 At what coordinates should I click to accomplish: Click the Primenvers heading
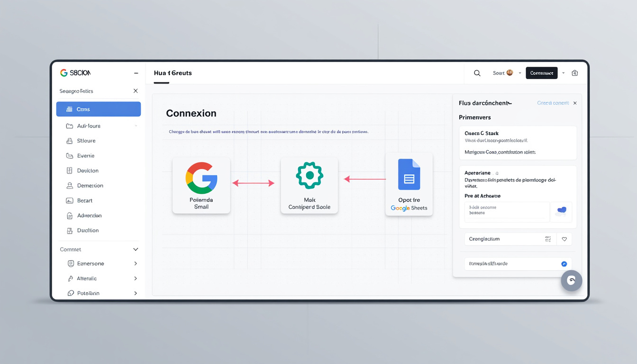coord(475,117)
